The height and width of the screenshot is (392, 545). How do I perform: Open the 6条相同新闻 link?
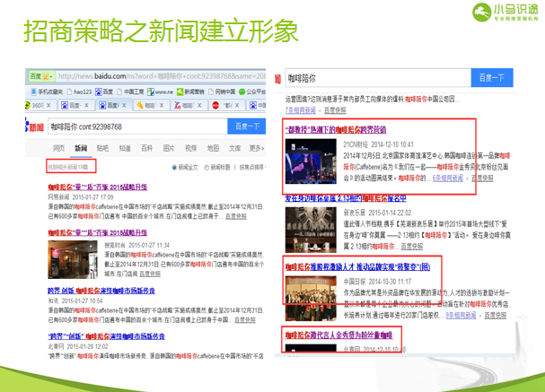(448, 179)
